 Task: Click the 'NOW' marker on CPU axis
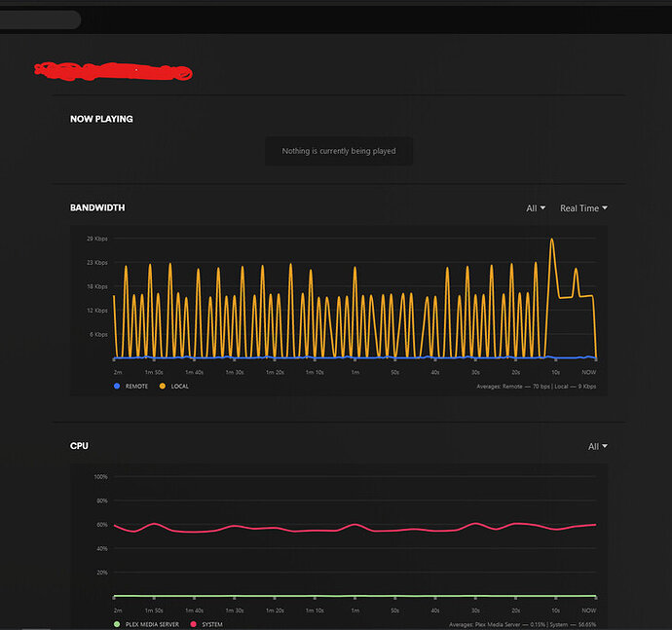(x=588, y=611)
